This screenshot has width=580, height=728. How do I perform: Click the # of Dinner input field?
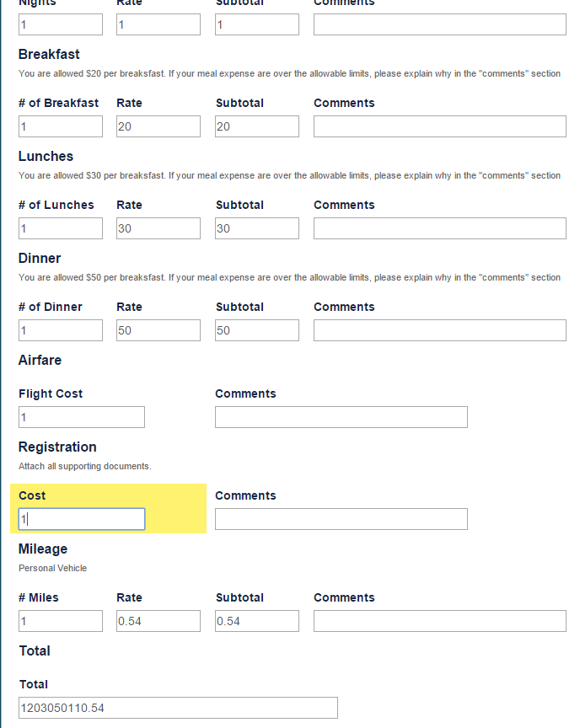(61, 330)
